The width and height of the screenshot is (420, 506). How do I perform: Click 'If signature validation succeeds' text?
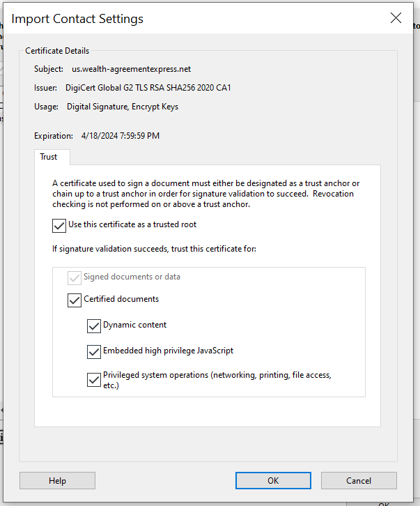tap(154, 249)
